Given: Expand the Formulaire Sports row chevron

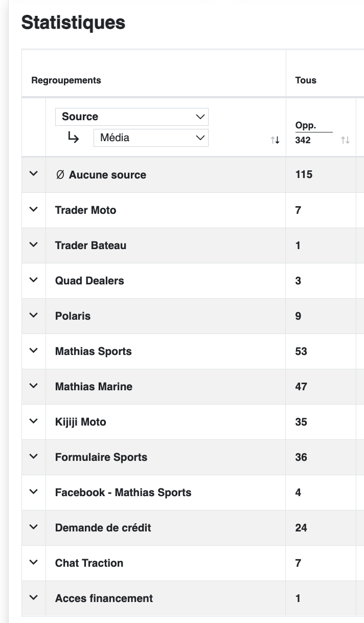Looking at the screenshot, I should (34, 456).
